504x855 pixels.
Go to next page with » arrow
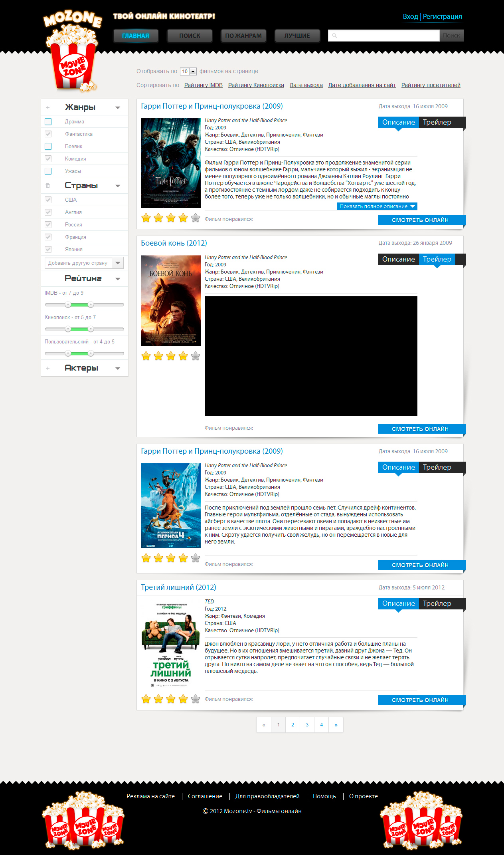(x=336, y=725)
